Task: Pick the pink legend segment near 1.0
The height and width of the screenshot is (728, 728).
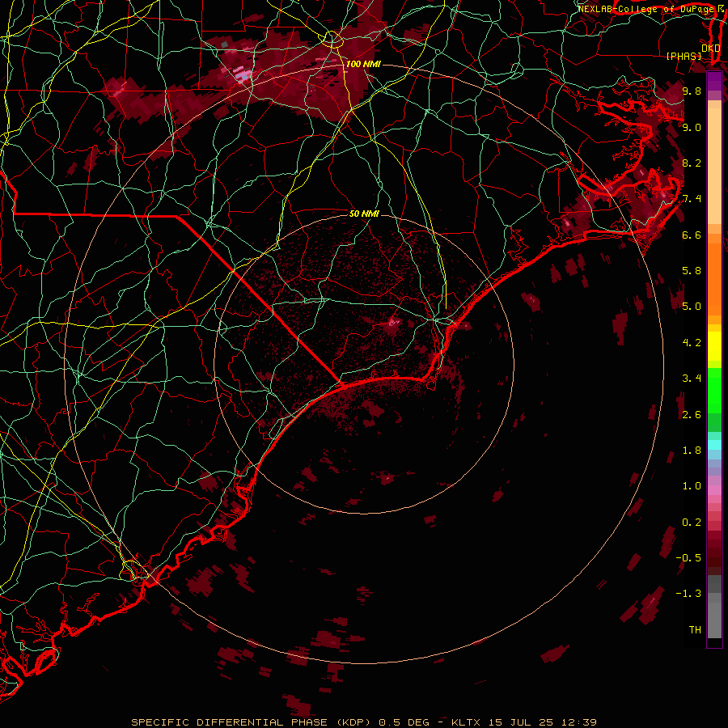Action: pyautogui.click(x=714, y=490)
